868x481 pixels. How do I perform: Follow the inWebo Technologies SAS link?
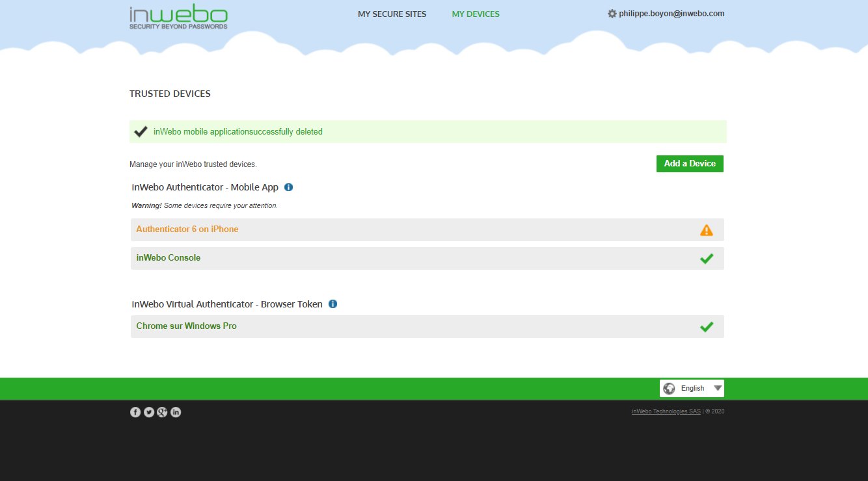[666, 411]
